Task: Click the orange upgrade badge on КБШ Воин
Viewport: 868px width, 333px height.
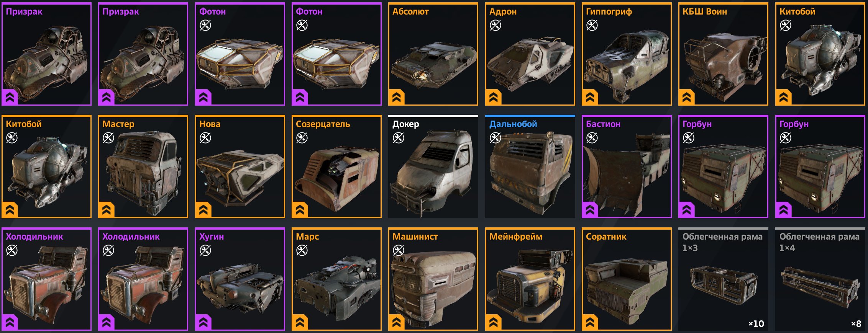Action: click(687, 97)
